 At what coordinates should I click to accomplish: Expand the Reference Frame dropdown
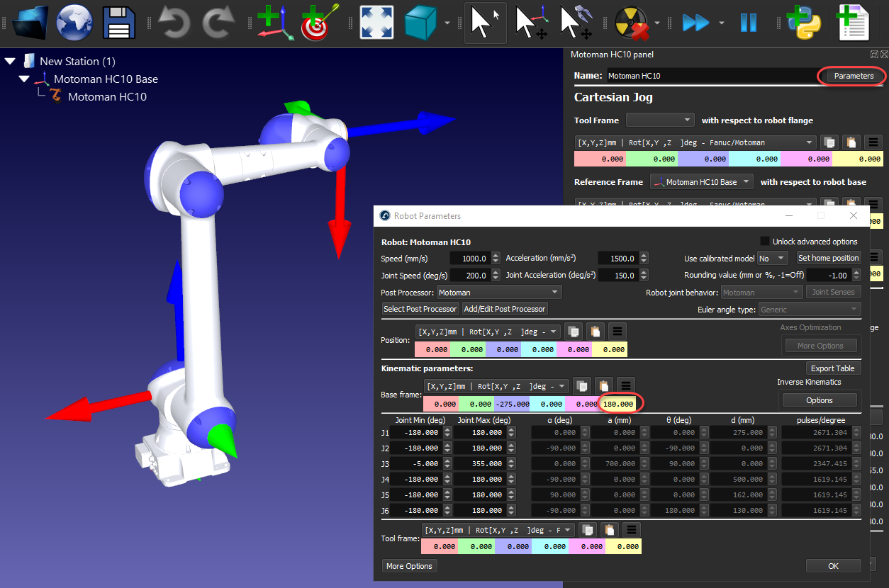click(x=701, y=182)
